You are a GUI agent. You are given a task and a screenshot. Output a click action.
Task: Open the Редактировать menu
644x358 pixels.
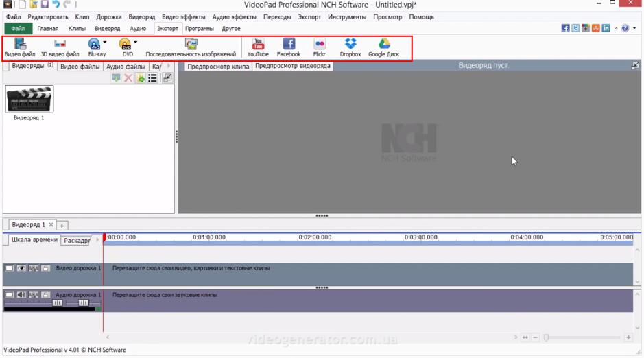tap(48, 17)
